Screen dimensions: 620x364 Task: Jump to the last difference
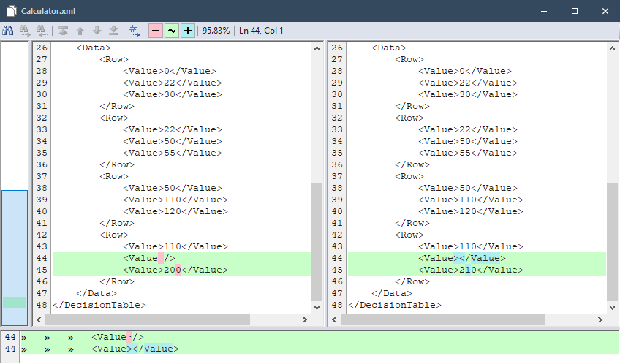coord(114,31)
